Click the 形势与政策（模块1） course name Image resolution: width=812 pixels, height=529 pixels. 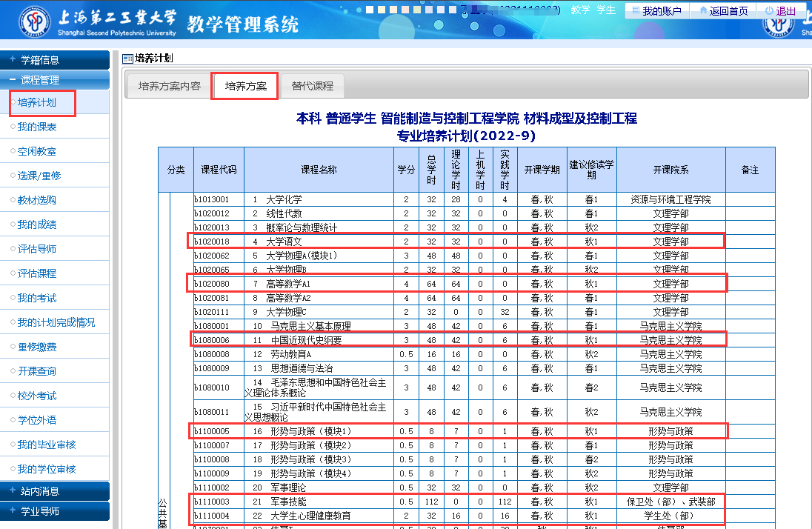click(313, 431)
